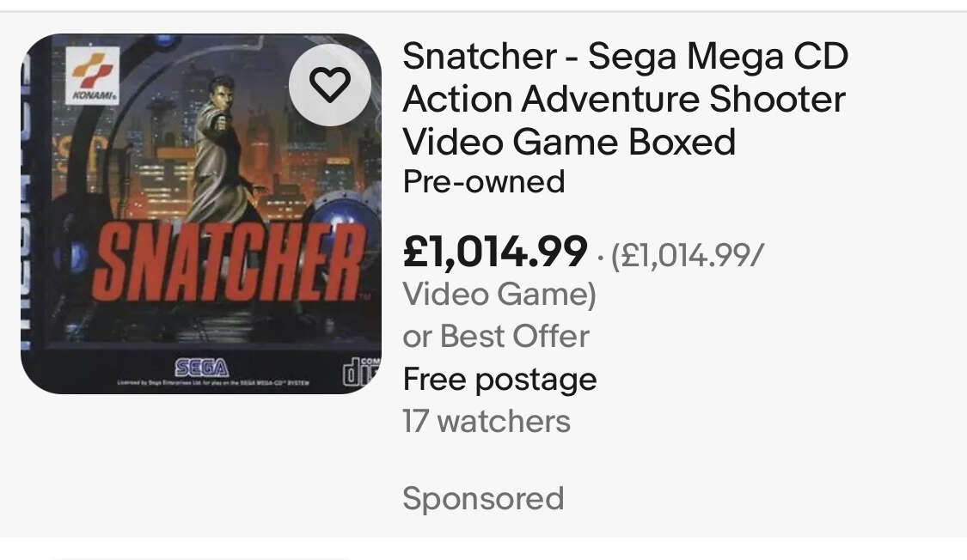The image size is (967, 560).
Task: Click the "17 watchers" count
Action: click(487, 422)
